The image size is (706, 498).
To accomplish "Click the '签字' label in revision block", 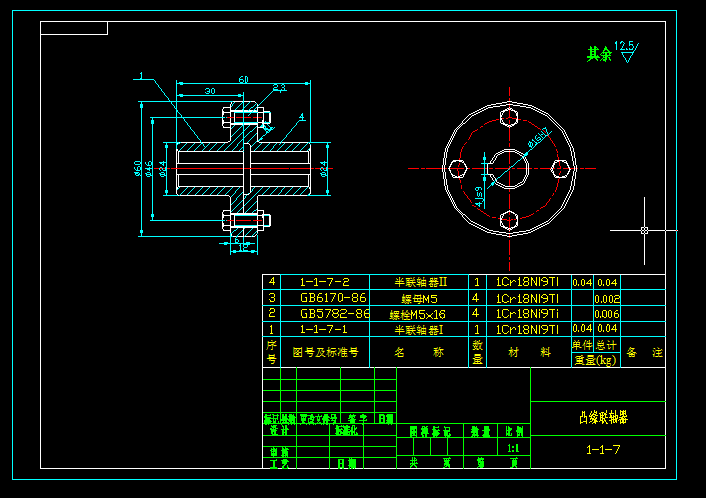I will point(358,419).
